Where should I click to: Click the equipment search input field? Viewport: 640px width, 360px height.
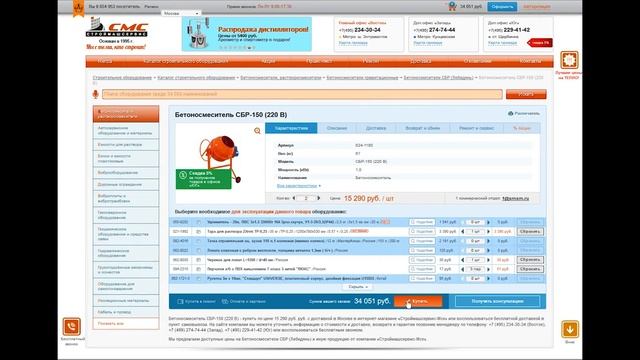coord(302,94)
